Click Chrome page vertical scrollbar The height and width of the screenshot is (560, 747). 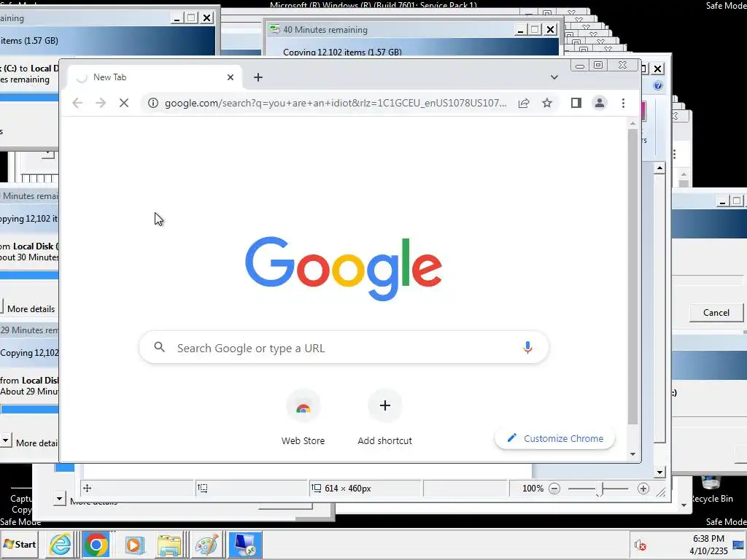click(632, 276)
